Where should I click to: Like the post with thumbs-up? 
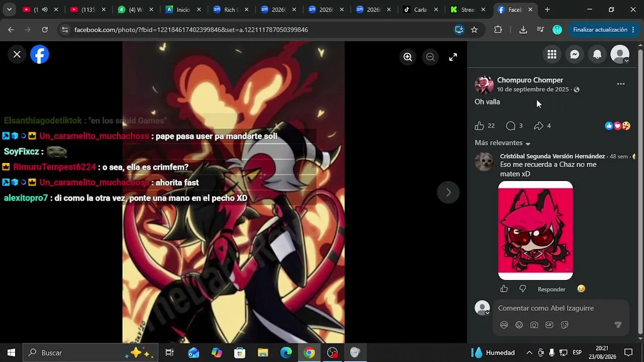tap(479, 126)
